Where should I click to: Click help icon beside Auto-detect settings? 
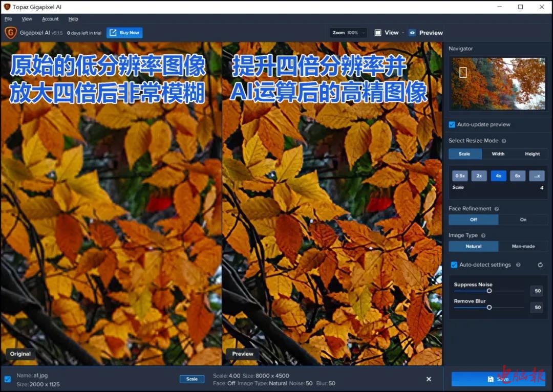tap(518, 265)
